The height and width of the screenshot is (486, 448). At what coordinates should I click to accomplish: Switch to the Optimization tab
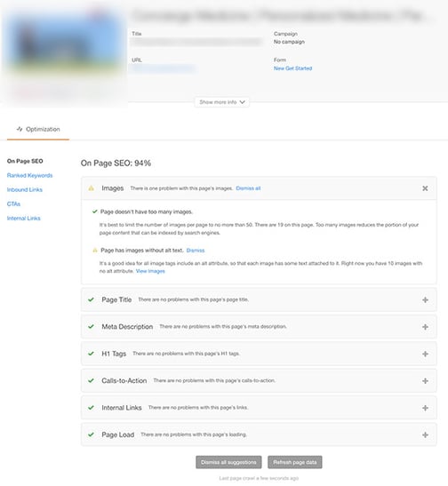tap(38, 129)
